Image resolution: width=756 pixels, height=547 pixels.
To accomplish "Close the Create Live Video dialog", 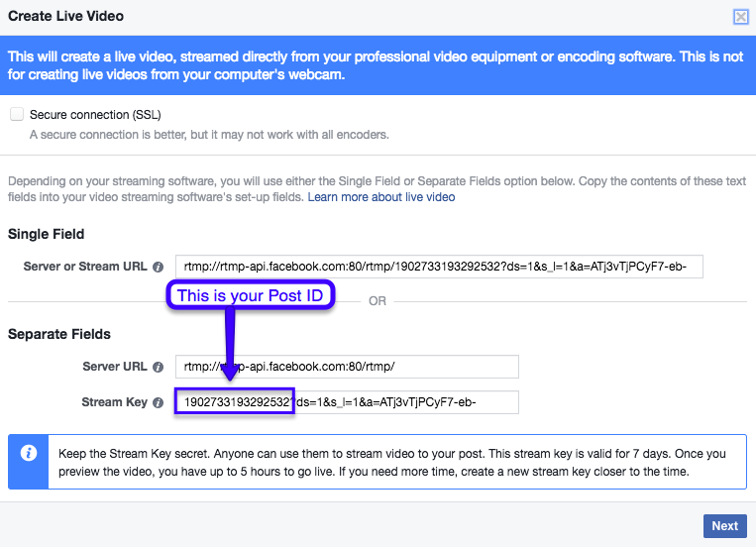I will point(740,17).
